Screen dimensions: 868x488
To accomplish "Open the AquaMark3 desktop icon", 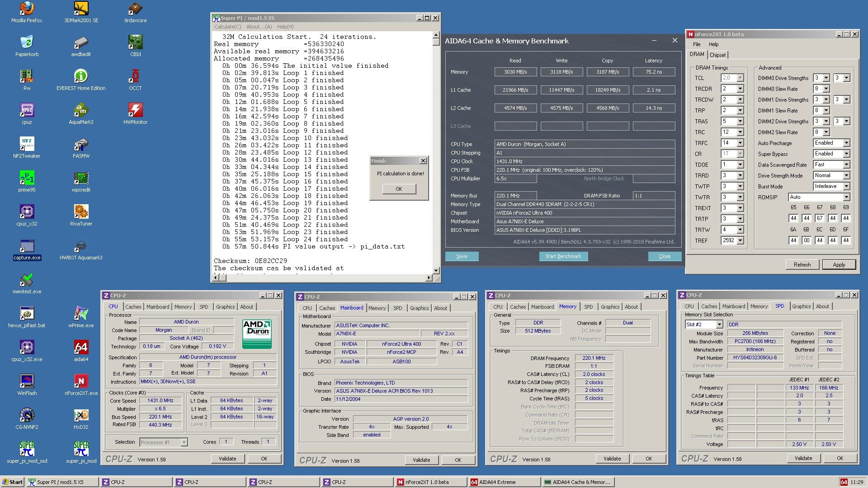I will (81, 114).
